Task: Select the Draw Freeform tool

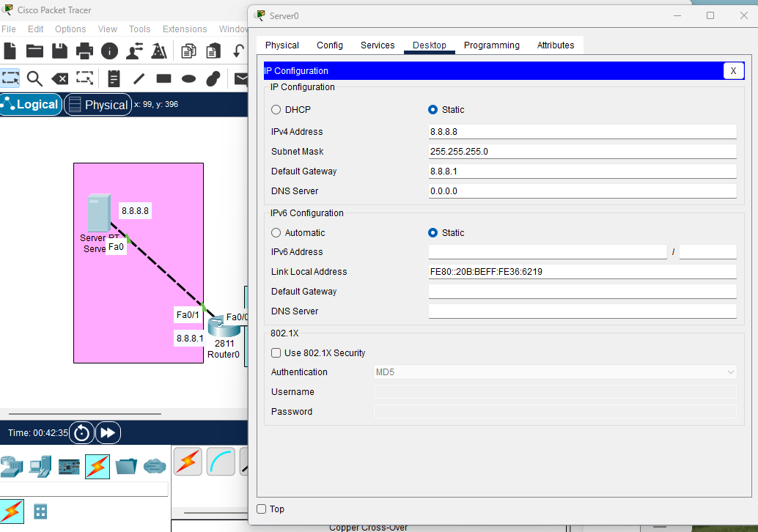Action: (x=213, y=78)
